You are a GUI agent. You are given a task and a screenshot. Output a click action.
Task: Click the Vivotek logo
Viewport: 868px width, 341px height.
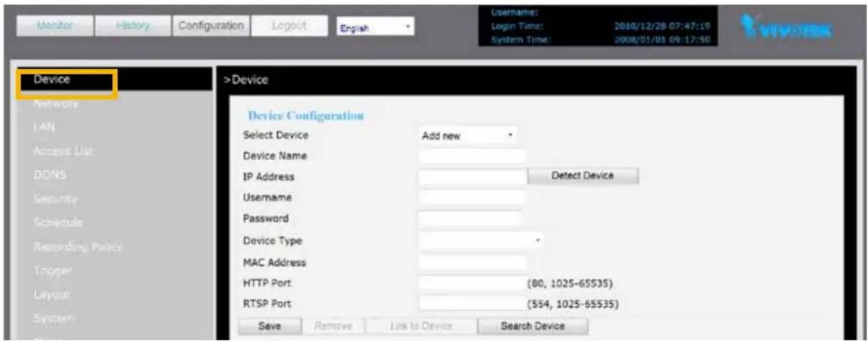click(x=787, y=29)
